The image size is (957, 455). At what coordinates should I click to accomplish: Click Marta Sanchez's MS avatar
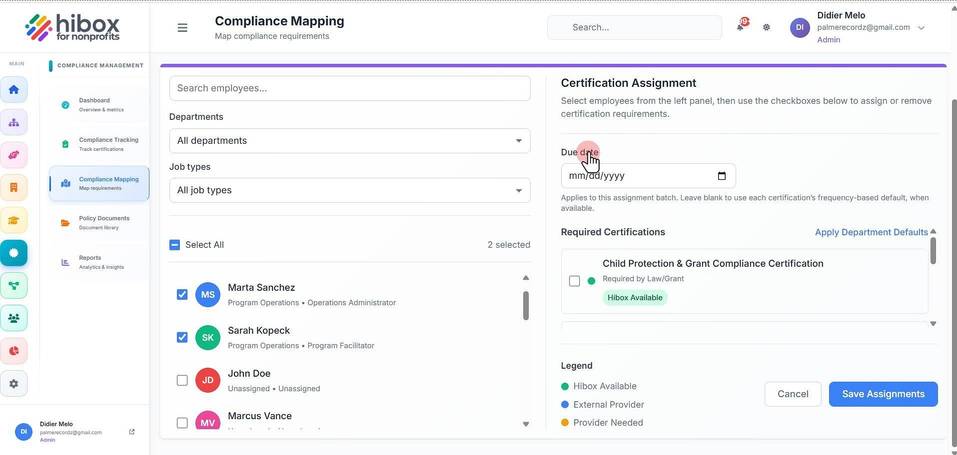point(208,295)
